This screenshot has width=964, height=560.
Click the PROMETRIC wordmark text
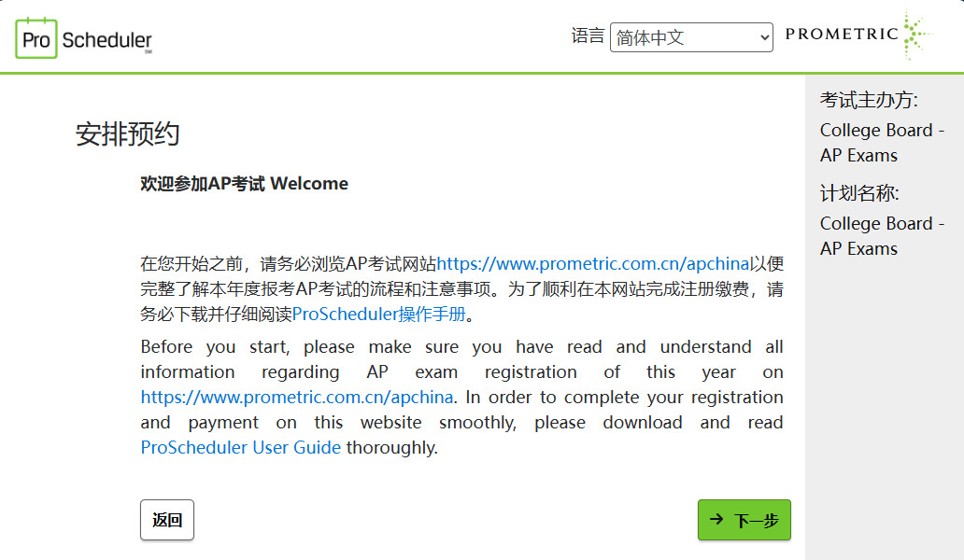click(x=842, y=34)
